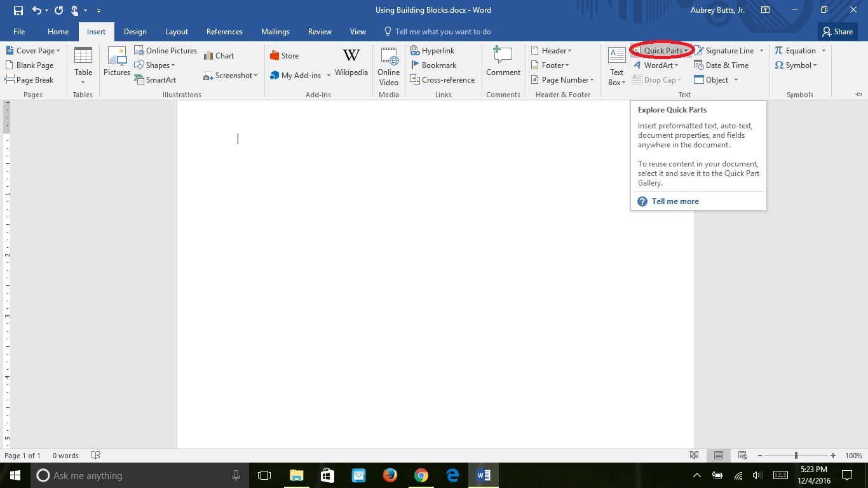The height and width of the screenshot is (488, 868).
Task: Expand the Object dropdown arrow
Action: tap(736, 80)
